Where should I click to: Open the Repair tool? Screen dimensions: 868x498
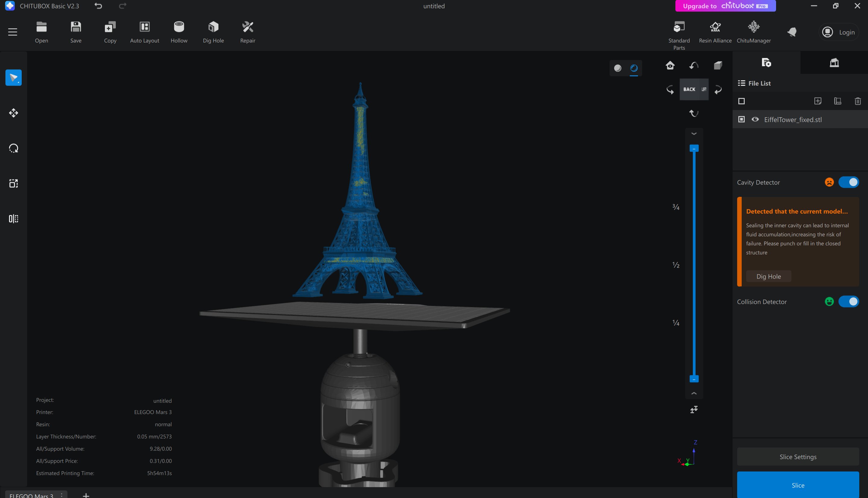click(x=248, y=32)
